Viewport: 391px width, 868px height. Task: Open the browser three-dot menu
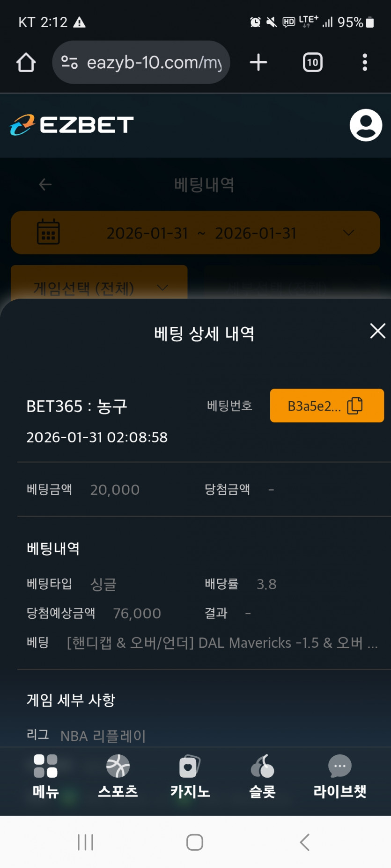tap(365, 62)
